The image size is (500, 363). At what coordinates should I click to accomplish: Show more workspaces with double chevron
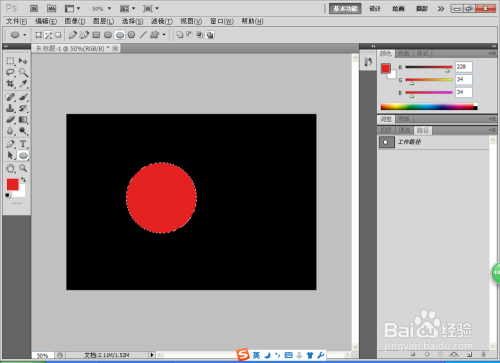pyautogui.click(x=441, y=9)
